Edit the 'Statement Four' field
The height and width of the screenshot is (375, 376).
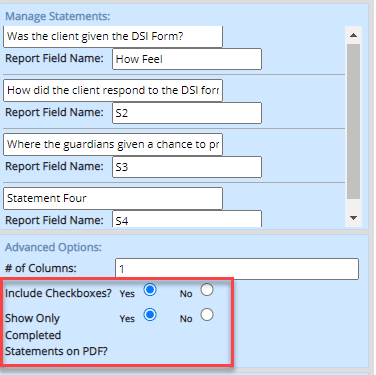(x=113, y=198)
